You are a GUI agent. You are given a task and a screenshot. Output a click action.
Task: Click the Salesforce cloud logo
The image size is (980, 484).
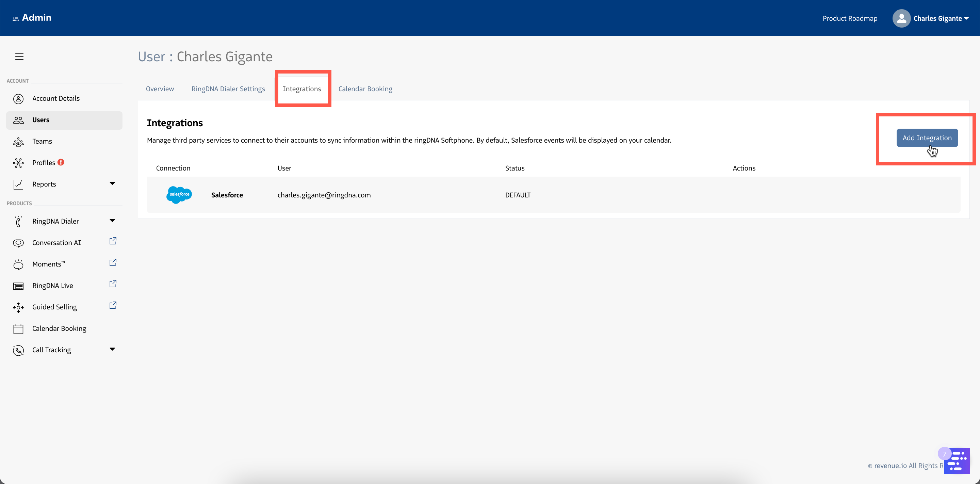[179, 195]
